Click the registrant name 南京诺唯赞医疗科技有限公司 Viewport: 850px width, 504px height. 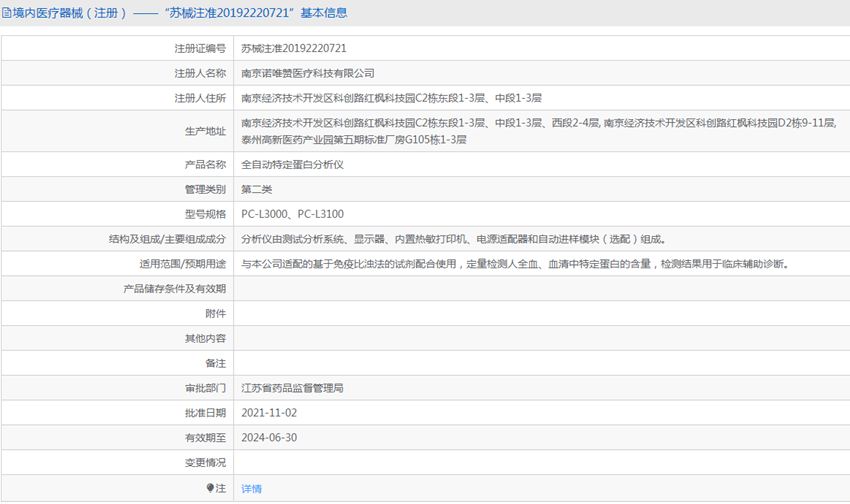click(308, 73)
